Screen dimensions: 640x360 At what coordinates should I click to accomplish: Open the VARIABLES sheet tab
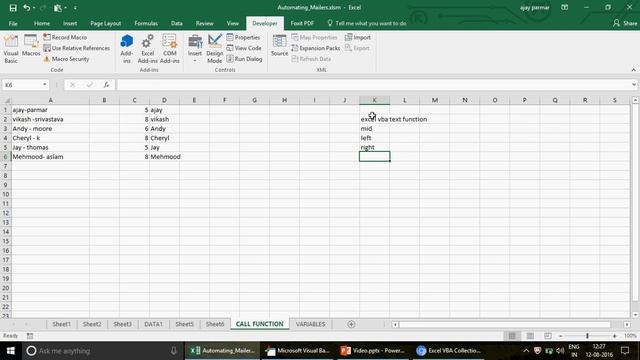pyautogui.click(x=310, y=324)
